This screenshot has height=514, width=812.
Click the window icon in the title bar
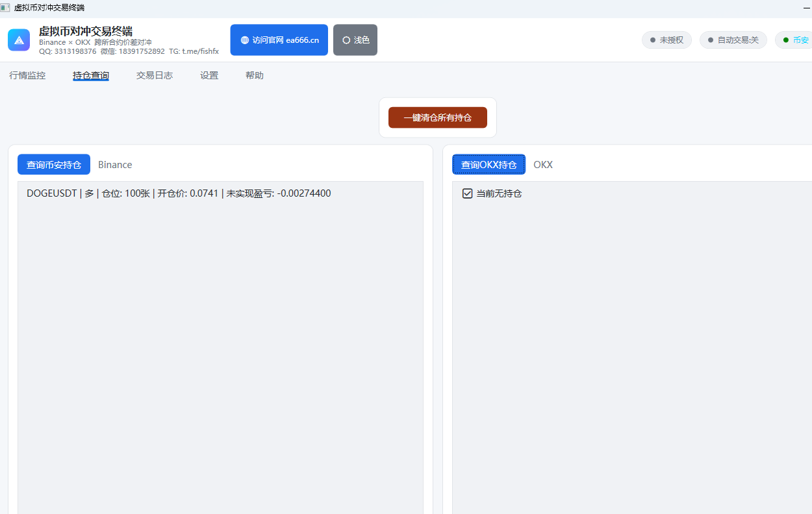5,8
